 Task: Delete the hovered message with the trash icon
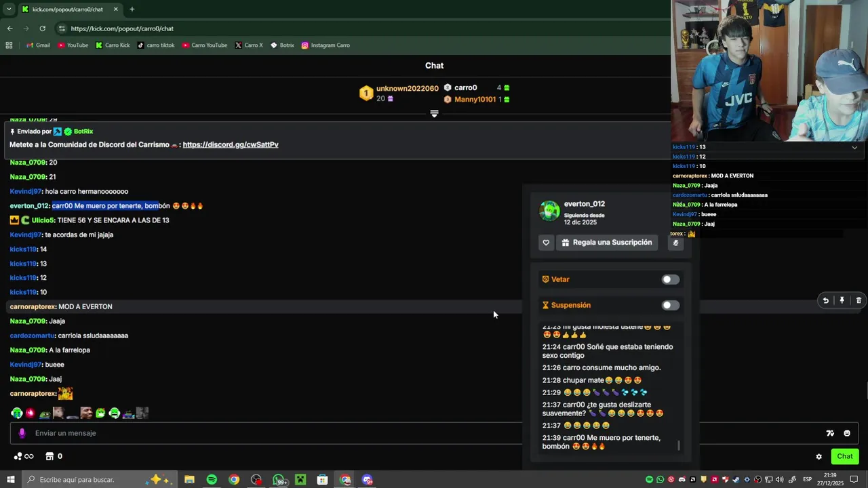[x=859, y=300]
